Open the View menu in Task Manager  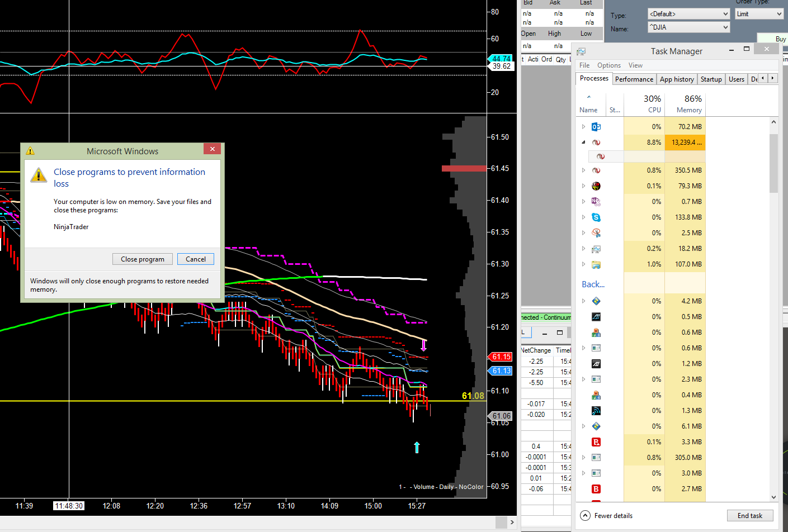point(635,65)
